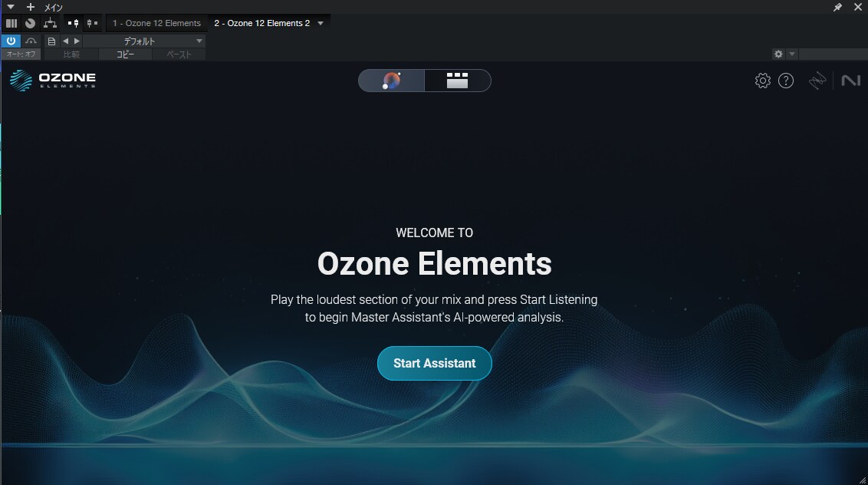Screen dimensions: 868x485
Task: Click the コピー copy button
Action: (125, 54)
